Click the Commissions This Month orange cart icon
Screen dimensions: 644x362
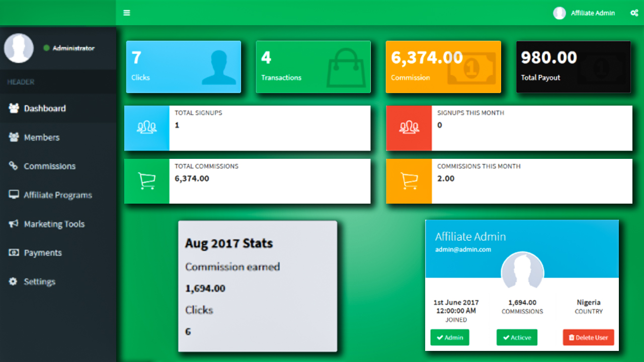pyautogui.click(x=409, y=181)
